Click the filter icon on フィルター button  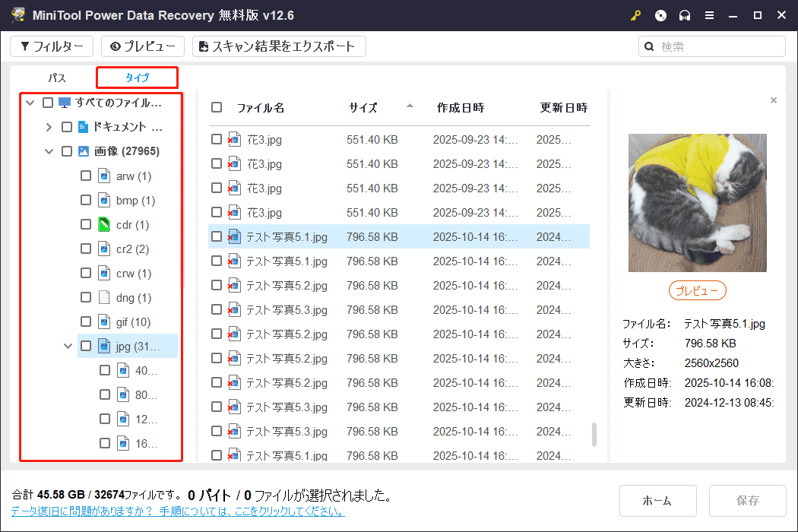[x=26, y=46]
